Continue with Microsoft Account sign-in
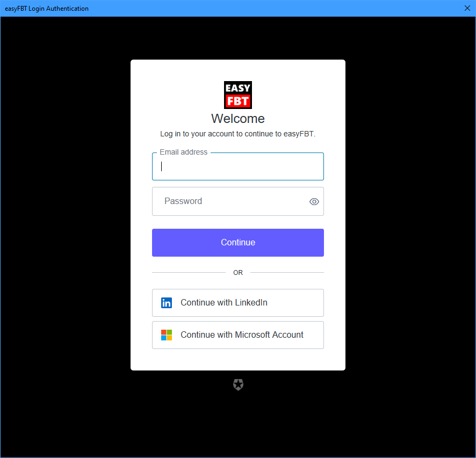Screen dimensions: 476x458 [x=237, y=335]
